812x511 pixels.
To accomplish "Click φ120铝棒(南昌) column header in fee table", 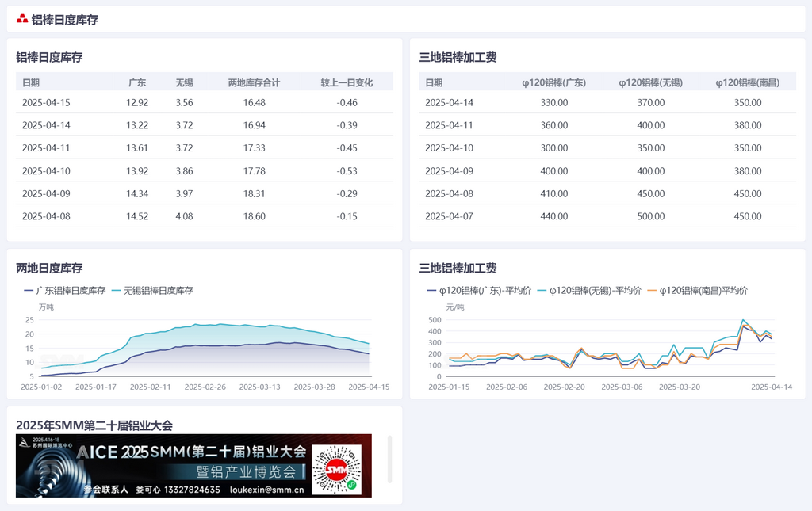I will pos(747,82).
